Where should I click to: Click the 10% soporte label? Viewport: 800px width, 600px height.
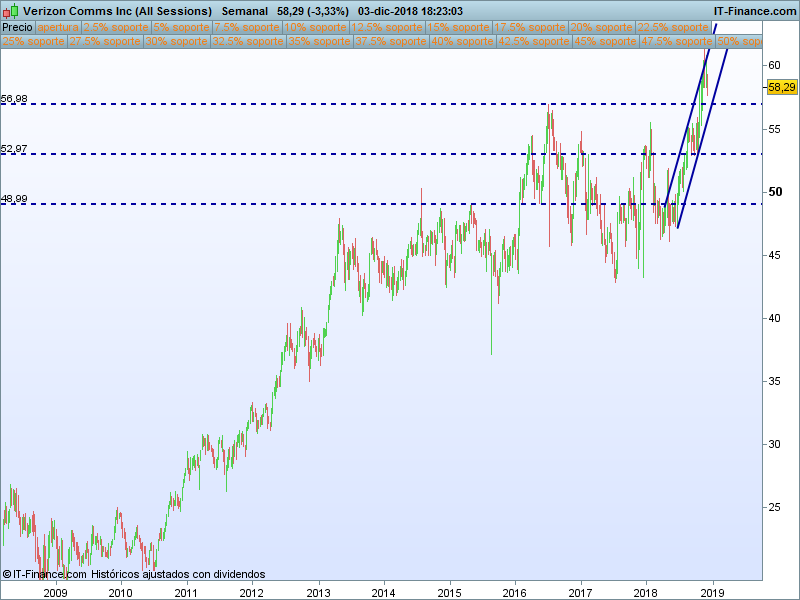point(315,28)
